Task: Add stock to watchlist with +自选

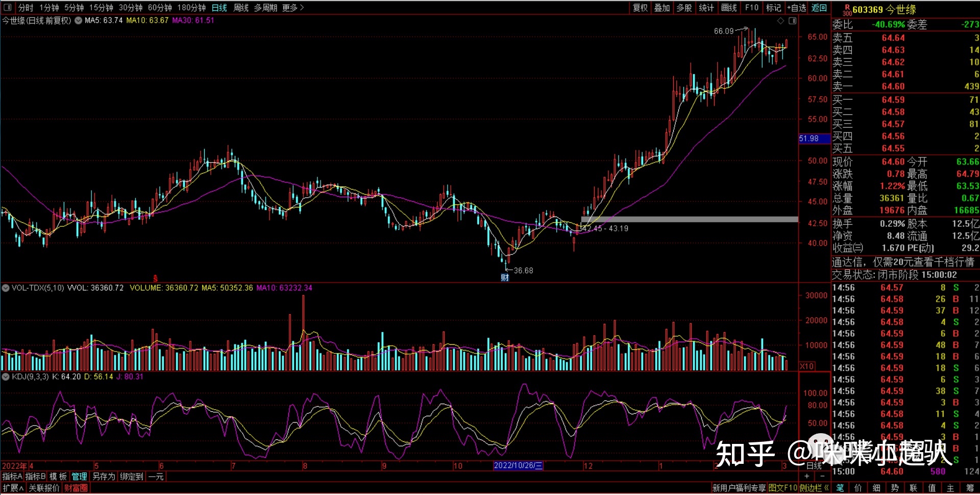Action: point(797,8)
